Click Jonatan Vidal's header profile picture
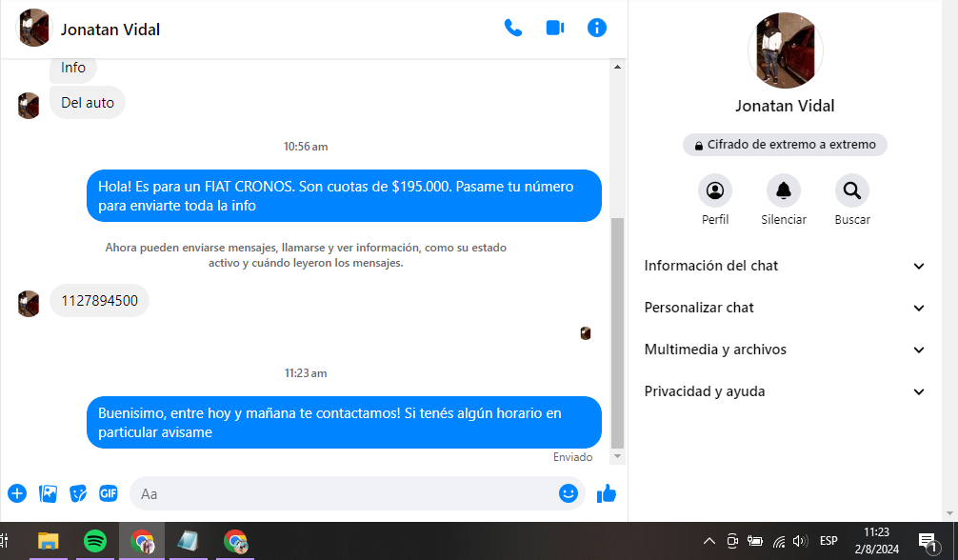This screenshot has width=958, height=560. pyautogui.click(x=34, y=29)
